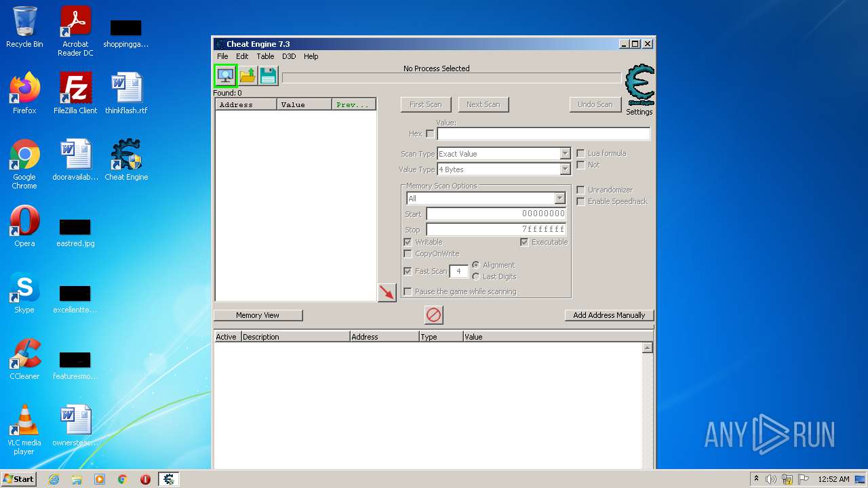
Task: Launch FileZilla Client from the desktop
Action: click(x=75, y=94)
